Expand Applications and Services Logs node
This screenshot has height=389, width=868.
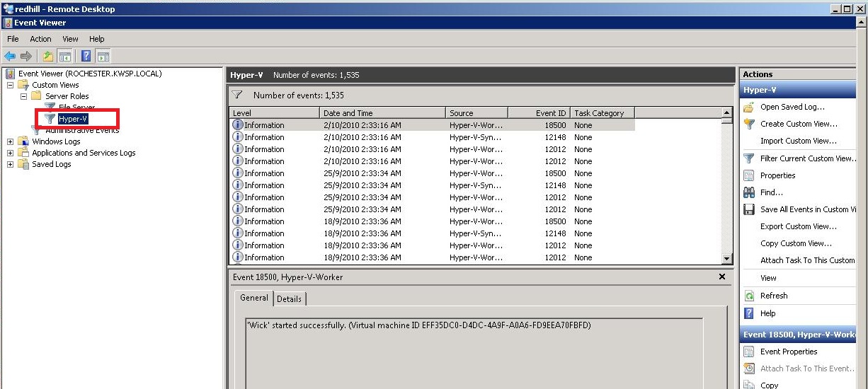10,153
